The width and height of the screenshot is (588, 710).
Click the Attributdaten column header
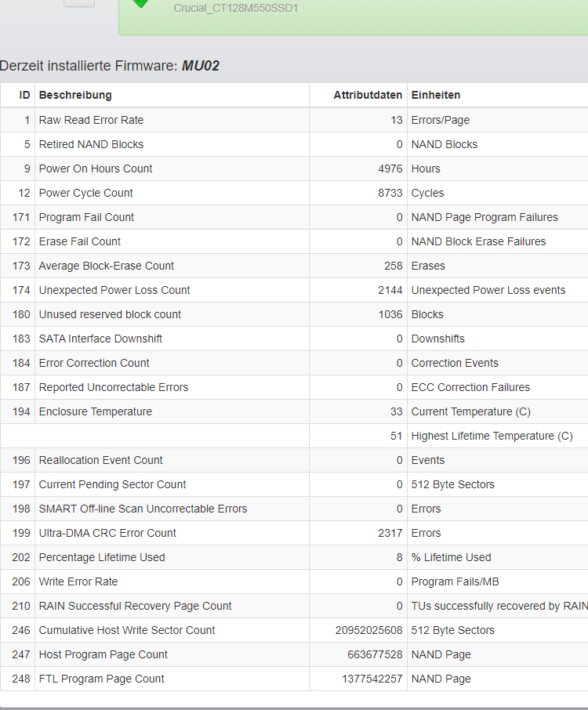(368, 95)
